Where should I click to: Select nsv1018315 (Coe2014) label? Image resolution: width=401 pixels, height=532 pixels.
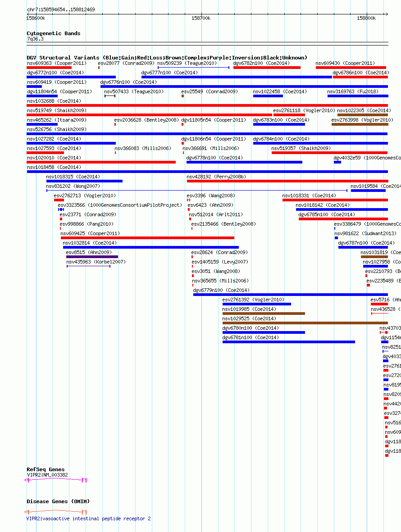[x=73, y=177]
